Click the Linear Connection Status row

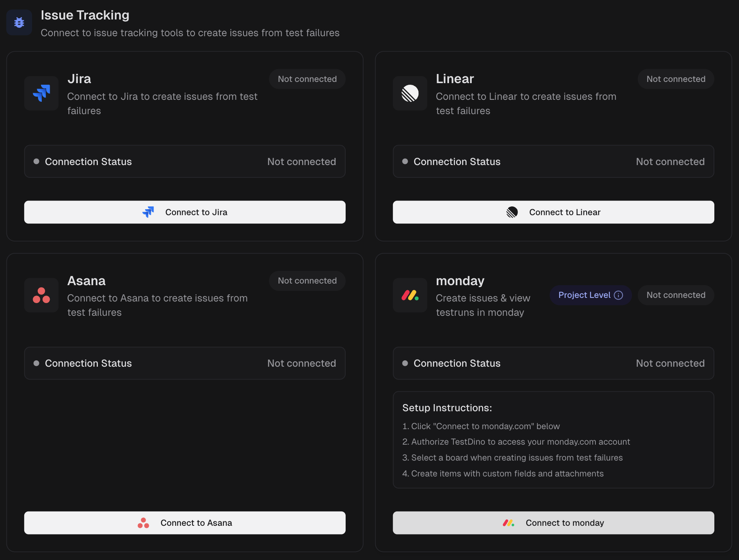point(553,161)
